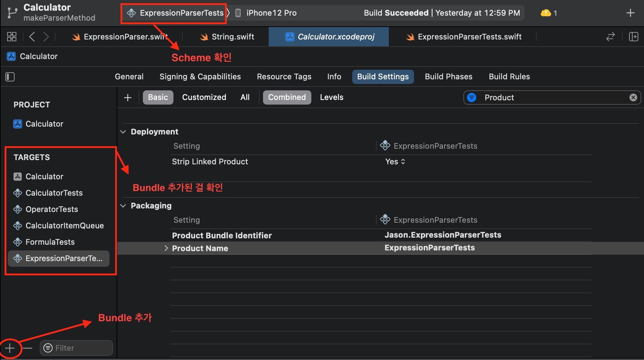Viewport: 644px width, 360px height.
Task: Select the Calculator project item
Action: pyautogui.click(x=38, y=124)
